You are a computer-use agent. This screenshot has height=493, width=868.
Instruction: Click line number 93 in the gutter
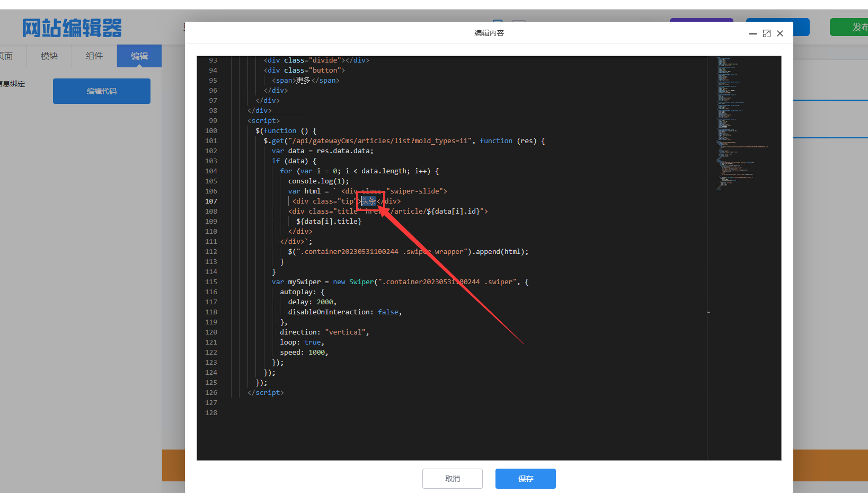[213, 60]
